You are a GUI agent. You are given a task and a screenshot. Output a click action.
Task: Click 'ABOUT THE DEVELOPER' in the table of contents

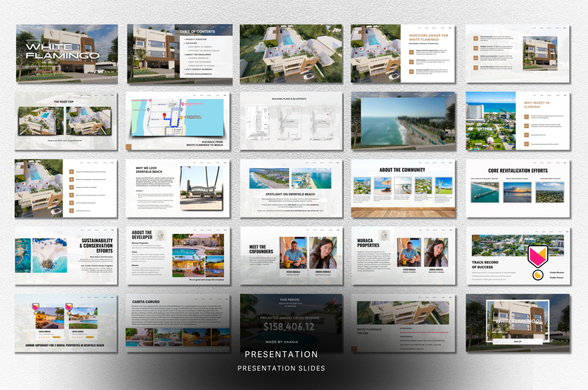click(198, 55)
